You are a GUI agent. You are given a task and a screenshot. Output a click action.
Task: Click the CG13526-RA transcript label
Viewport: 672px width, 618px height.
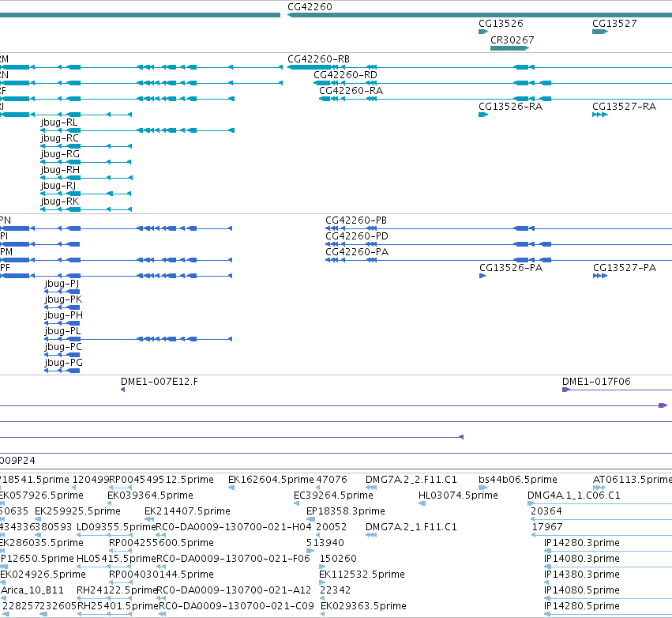(x=510, y=107)
